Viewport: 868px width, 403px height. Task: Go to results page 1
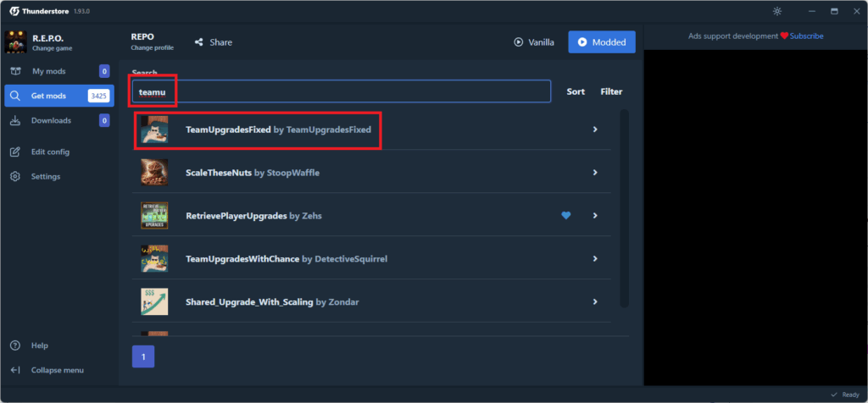click(143, 356)
